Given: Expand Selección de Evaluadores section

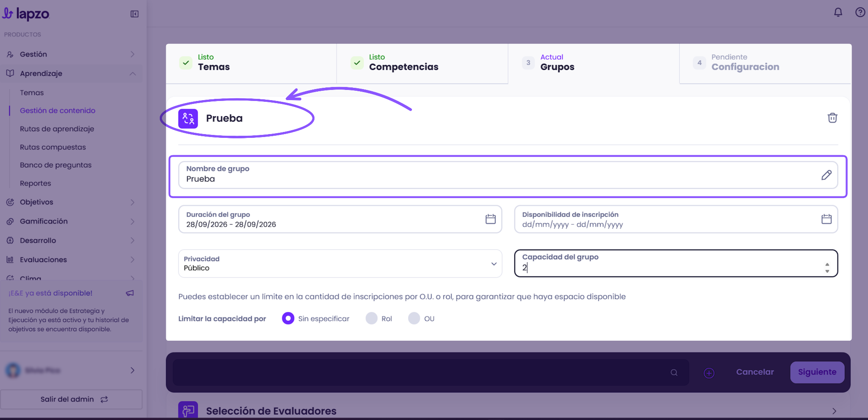Looking at the screenshot, I should 834,411.
